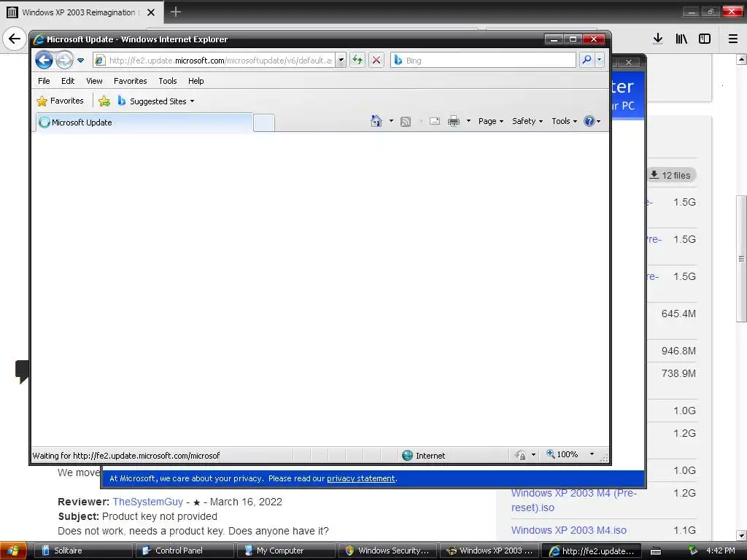Click the 12 files download button
The width and height of the screenshot is (747, 560).
pos(672,175)
